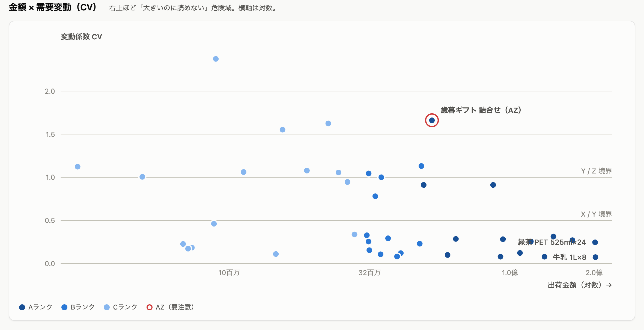The image size is (644, 330).
Task: Click the Bランク legend text
Action: [83, 307]
